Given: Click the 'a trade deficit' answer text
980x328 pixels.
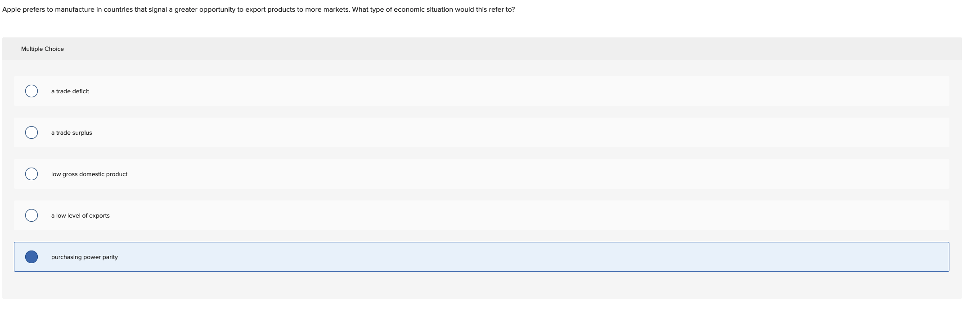Looking at the screenshot, I should click(x=70, y=91).
